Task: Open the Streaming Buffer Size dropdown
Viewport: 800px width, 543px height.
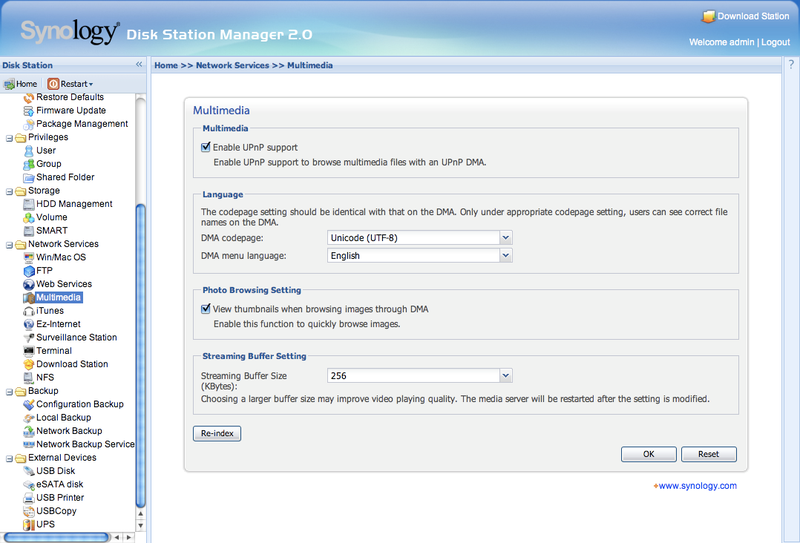Action: (506, 376)
